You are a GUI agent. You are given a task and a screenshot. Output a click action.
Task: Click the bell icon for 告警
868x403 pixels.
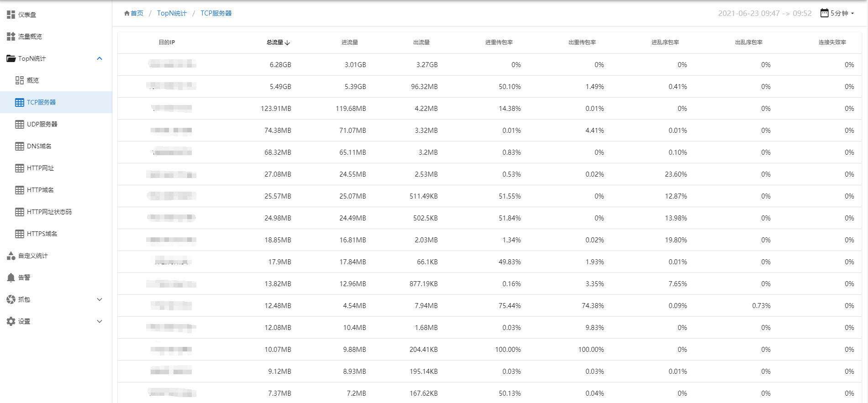11,277
